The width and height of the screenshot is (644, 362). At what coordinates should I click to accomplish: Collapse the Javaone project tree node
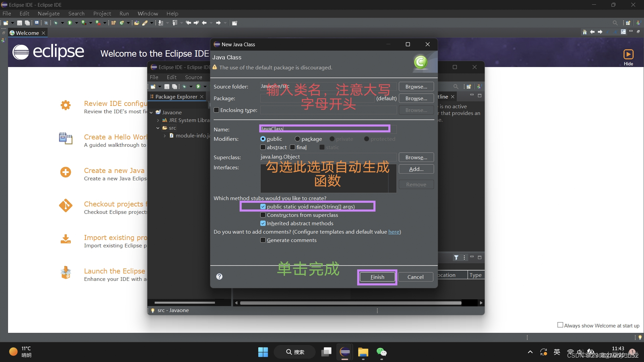pos(151,113)
